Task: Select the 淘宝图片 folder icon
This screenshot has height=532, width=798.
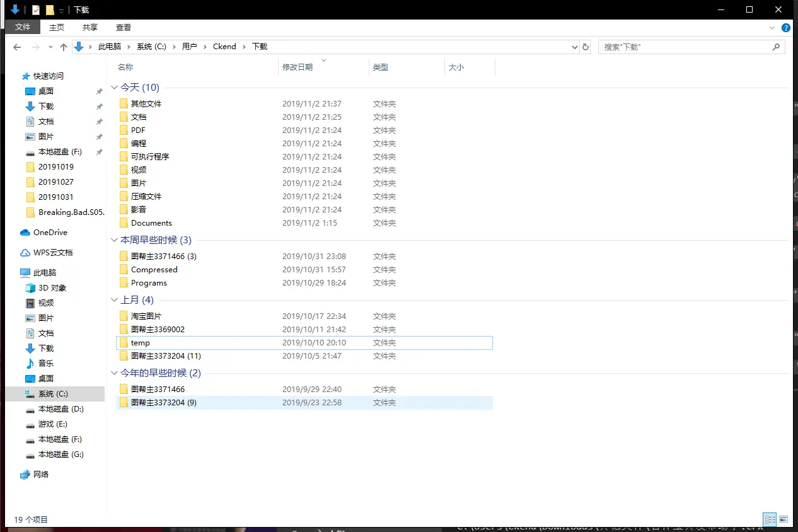Action: pos(124,316)
